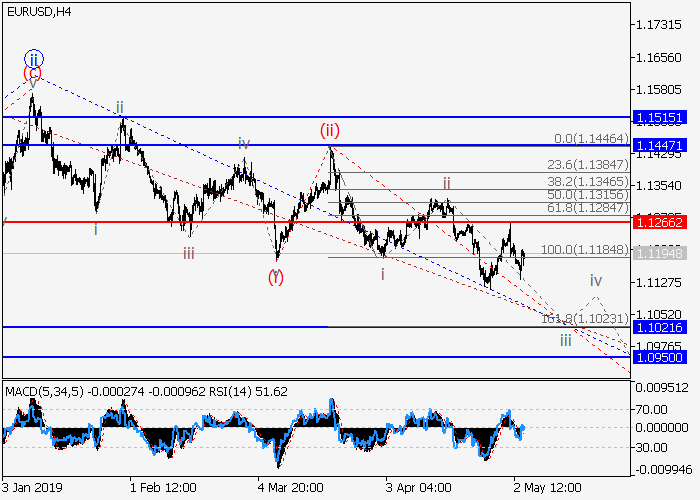700x500 pixels.
Task: Click the 1.14471 blue price tag
Action: pos(659,145)
